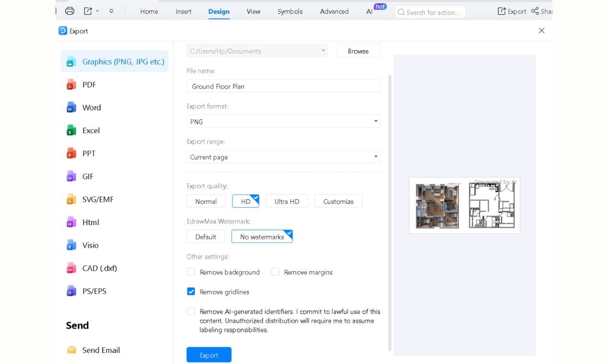Click the GIF export icon
The height and width of the screenshot is (364, 608).
(x=71, y=176)
